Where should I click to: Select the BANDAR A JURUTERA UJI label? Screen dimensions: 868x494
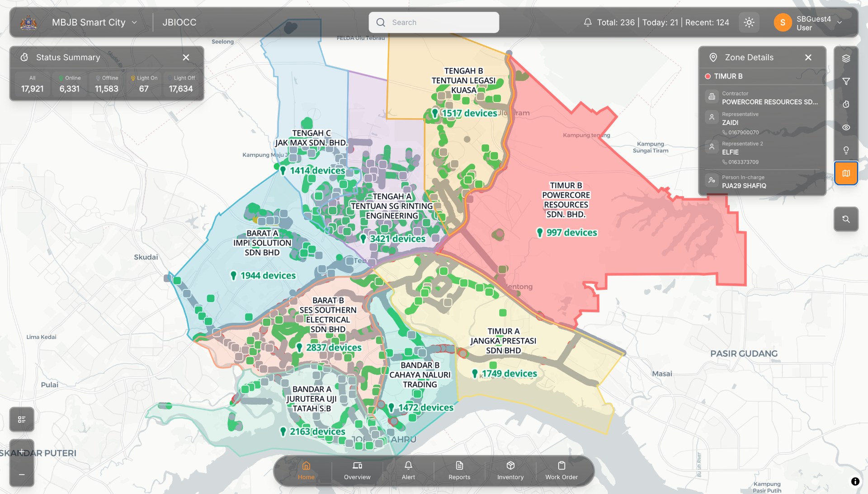311,399
